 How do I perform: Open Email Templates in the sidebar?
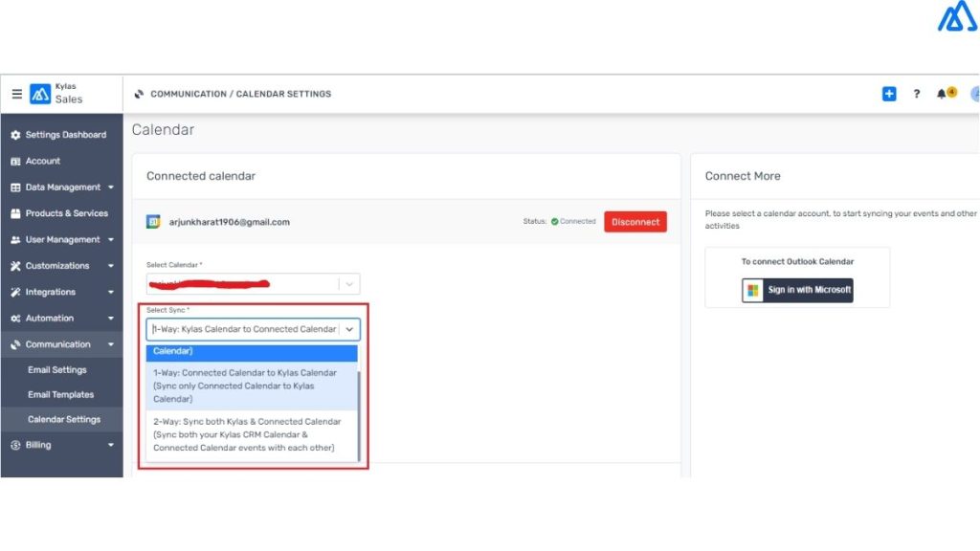(60, 394)
